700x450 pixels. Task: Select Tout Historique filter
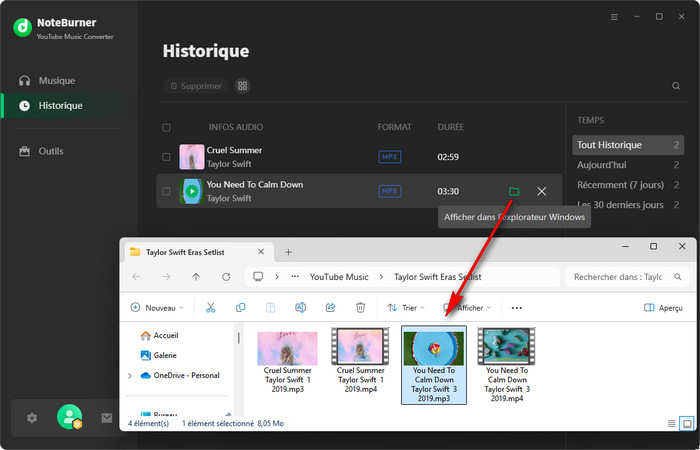pyautogui.click(x=628, y=145)
